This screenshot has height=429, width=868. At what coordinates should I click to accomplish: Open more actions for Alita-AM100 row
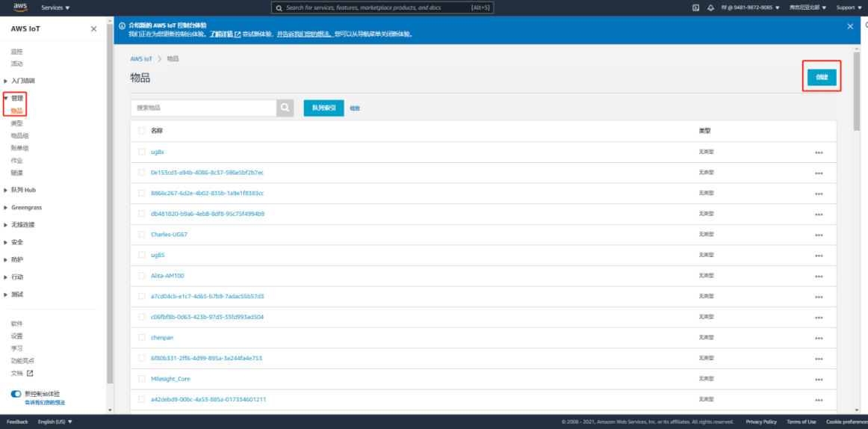click(x=819, y=277)
